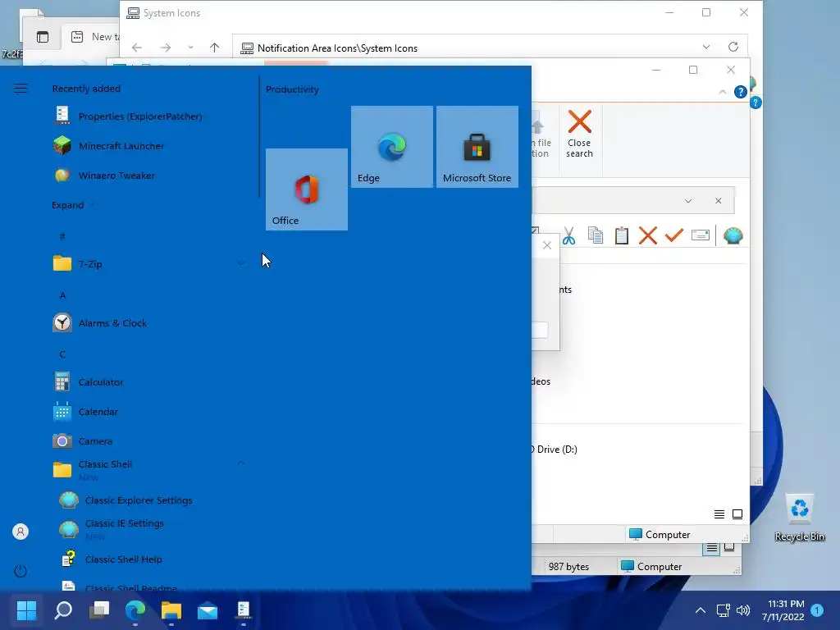
Task: Toggle the Start menu hamburger navigation
Action: point(21,89)
